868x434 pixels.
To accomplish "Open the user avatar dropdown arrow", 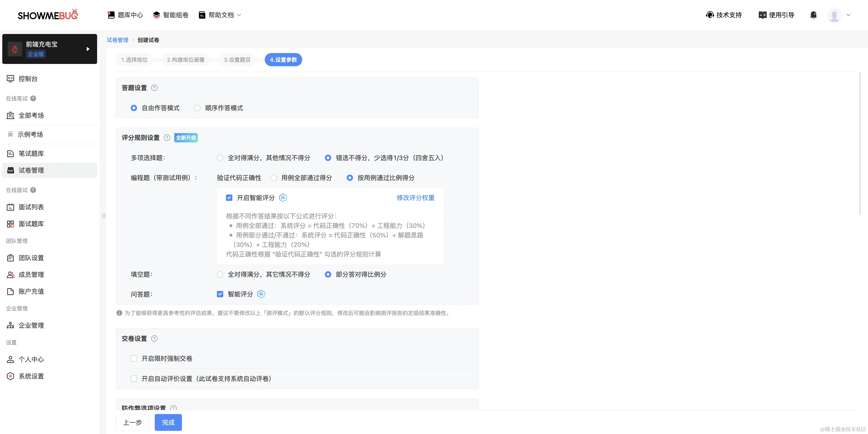I will 848,15.
